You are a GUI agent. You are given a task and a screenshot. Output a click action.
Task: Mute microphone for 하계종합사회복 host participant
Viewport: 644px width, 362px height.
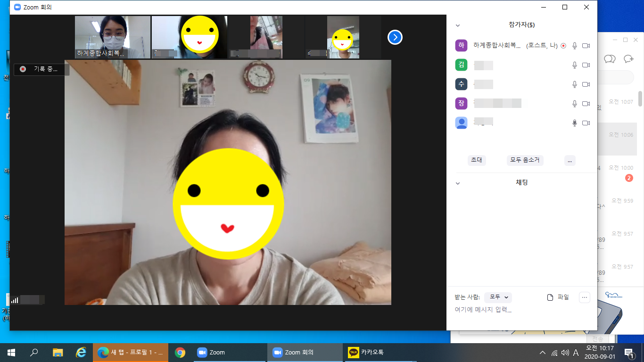pos(574,46)
